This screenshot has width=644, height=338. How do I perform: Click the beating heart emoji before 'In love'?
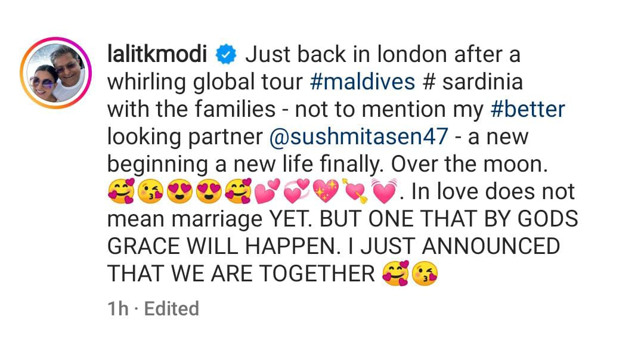[x=384, y=192]
